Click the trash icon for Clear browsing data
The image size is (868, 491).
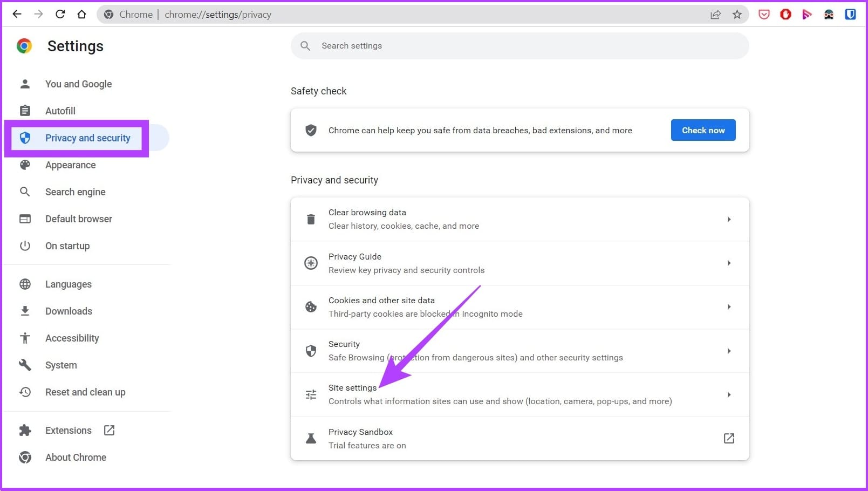(x=311, y=219)
